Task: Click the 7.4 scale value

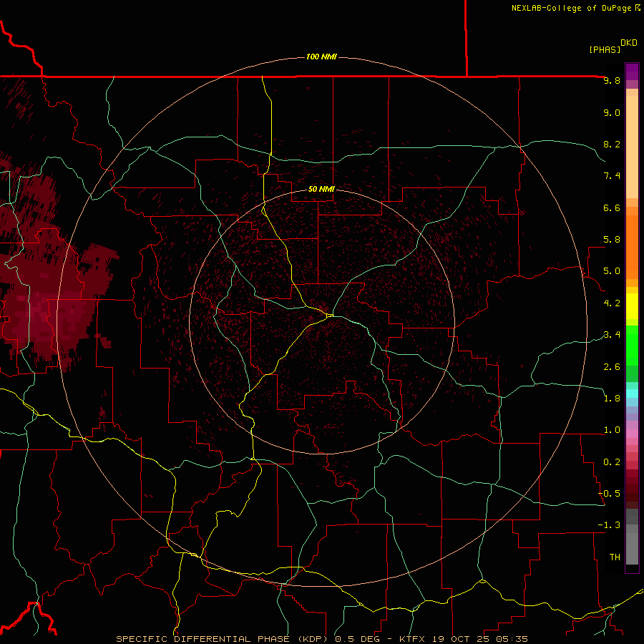Action: [x=612, y=176]
